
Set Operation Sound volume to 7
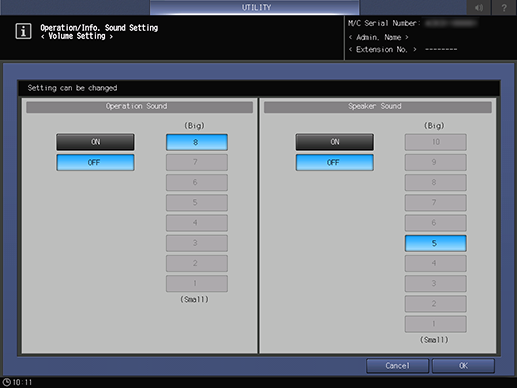tap(197, 162)
